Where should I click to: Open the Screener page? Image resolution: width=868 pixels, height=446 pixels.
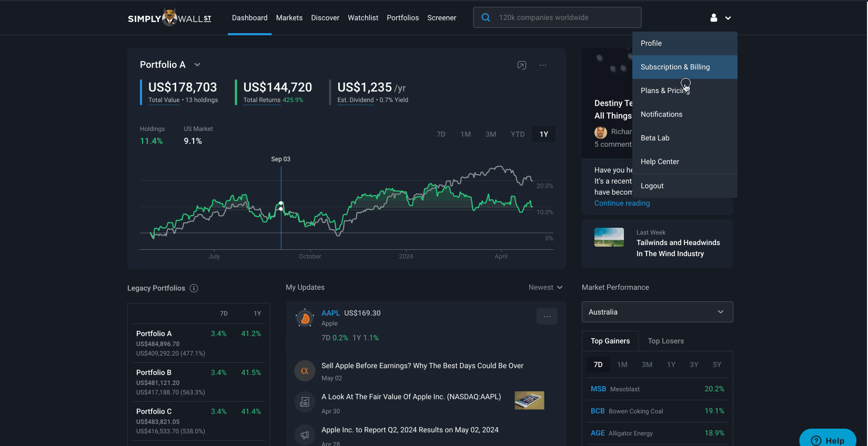point(442,18)
